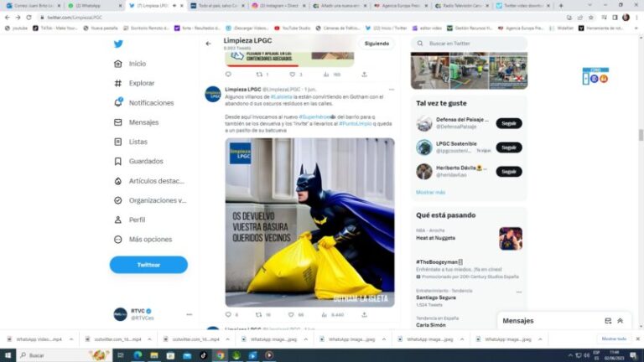644x362 pixels.
Task: Open the #PuntoLimpio hashtag link
Action: coord(356,123)
